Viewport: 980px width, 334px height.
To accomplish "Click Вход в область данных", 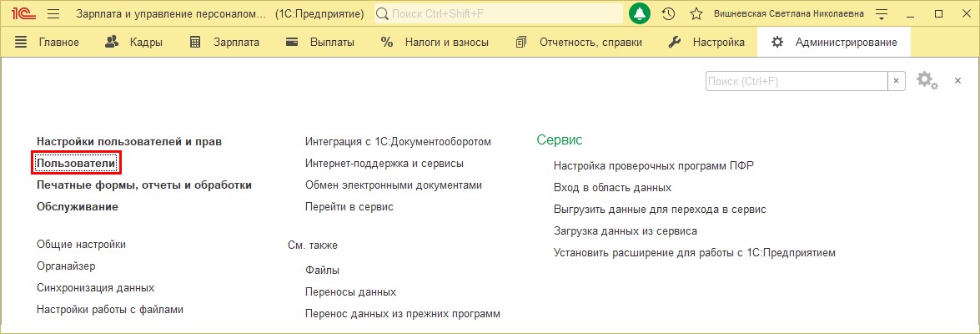I will pos(612,187).
